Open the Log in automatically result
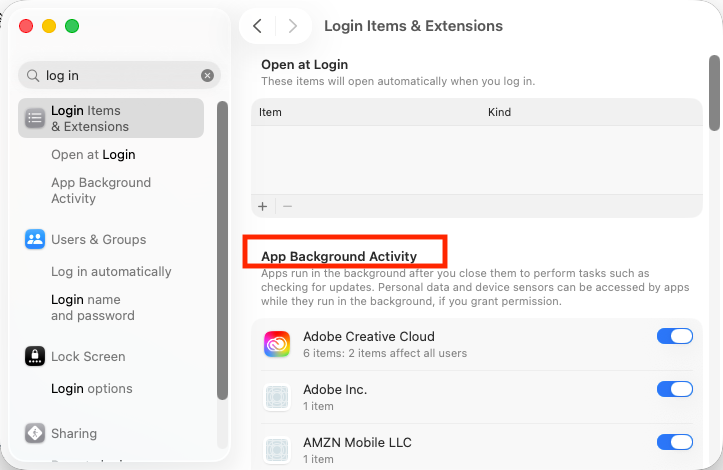Image resolution: width=723 pixels, height=470 pixels. click(x=111, y=272)
